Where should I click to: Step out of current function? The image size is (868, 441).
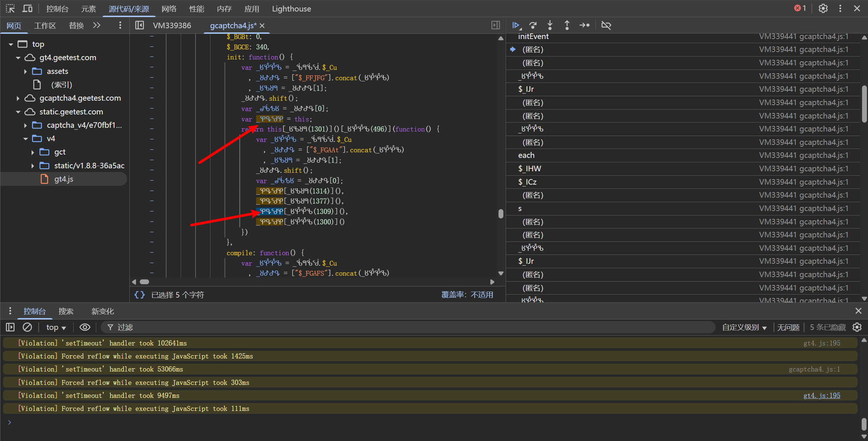[x=567, y=25]
